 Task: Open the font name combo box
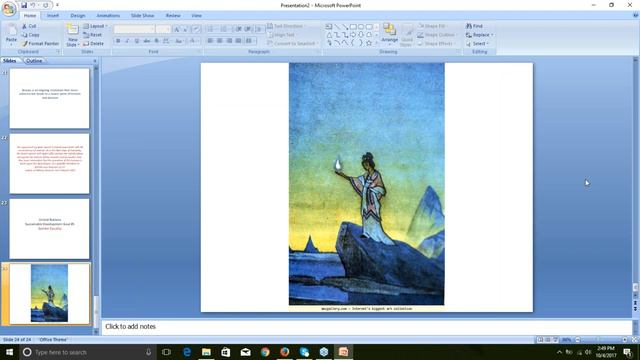[134, 29]
